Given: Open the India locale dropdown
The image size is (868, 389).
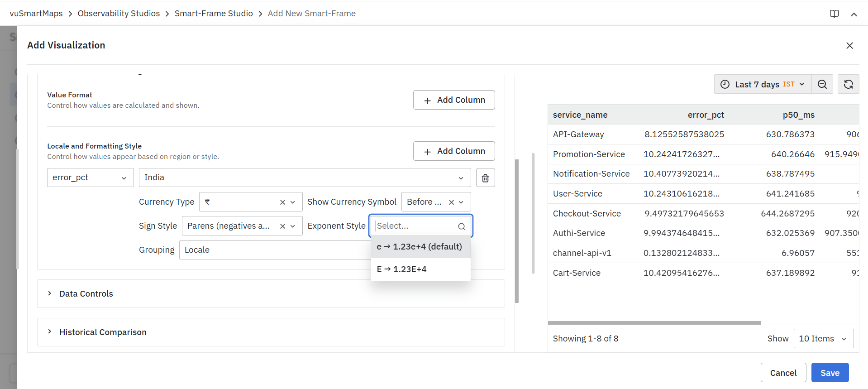Looking at the screenshot, I should pos(305,178).
